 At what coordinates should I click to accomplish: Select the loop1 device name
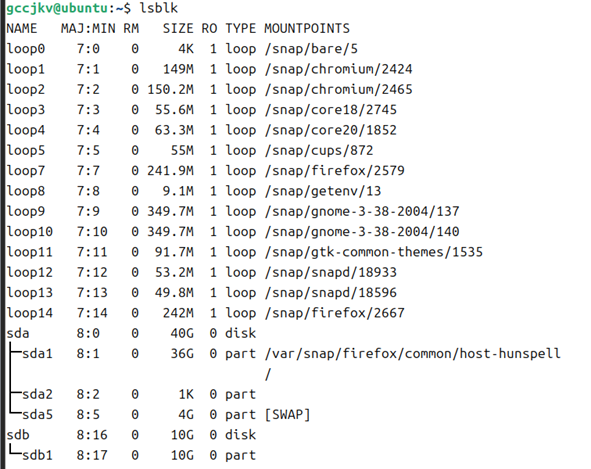tap(26, 69)
